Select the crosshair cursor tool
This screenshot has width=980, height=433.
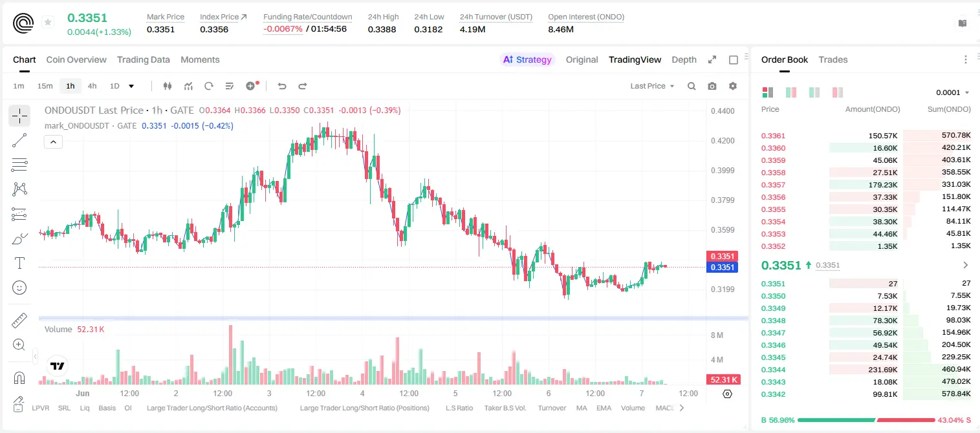[19, 116]
